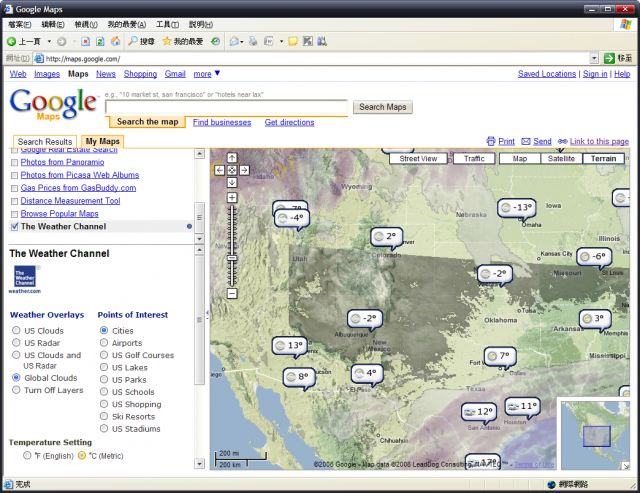Click the -6° weather marker near St Louis
This screenshot has height=493, width=640.
point(594,257)
